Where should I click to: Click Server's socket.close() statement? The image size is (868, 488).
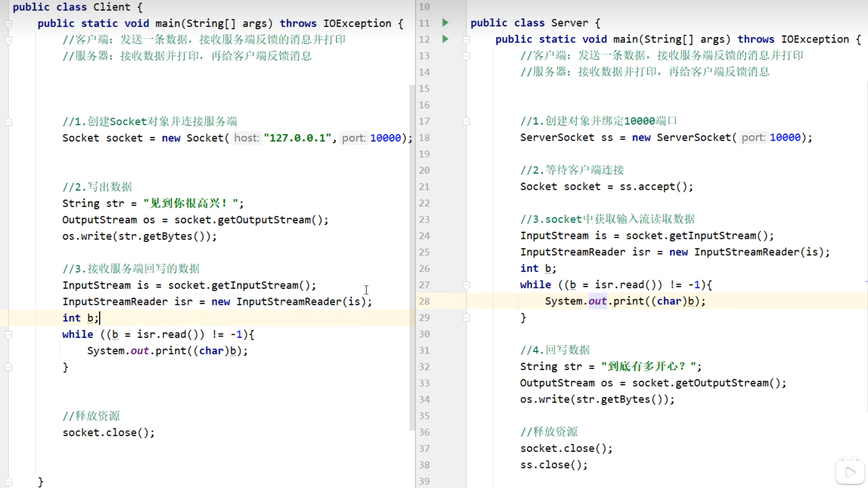point(566,449)
